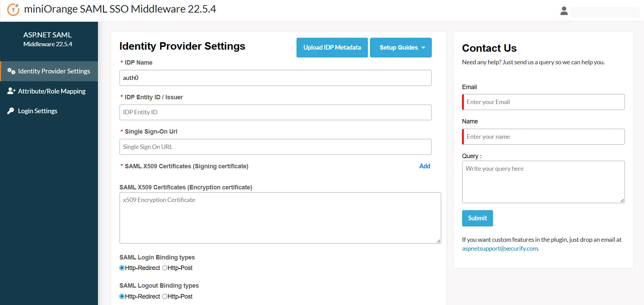Add a SAML X509 signing certificate
Image resolution: width=644 pixels, height=305 pixels.
pos(425,166)
